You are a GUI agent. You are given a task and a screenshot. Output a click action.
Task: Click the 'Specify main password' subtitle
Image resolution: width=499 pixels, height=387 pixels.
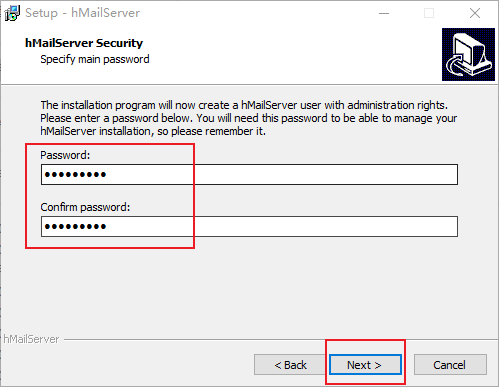pyautogui.click(x=95, y=59)
